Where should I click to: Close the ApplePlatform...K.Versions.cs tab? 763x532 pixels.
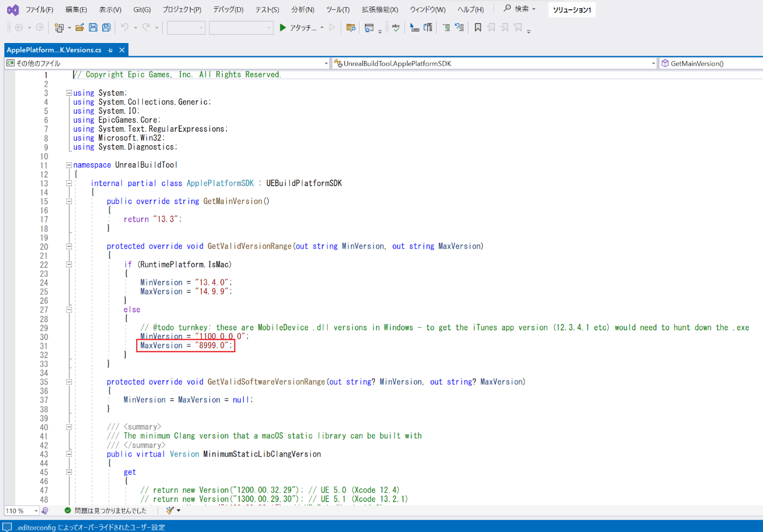point(122,50)
